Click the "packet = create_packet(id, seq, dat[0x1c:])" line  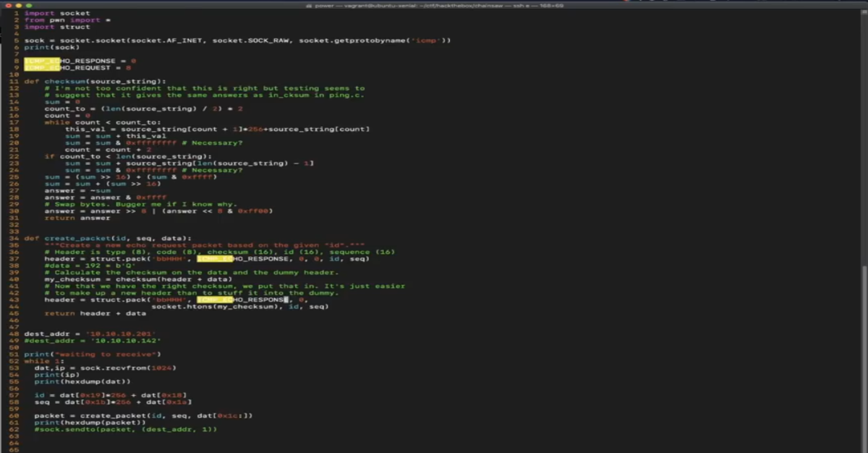pos(143,416)
